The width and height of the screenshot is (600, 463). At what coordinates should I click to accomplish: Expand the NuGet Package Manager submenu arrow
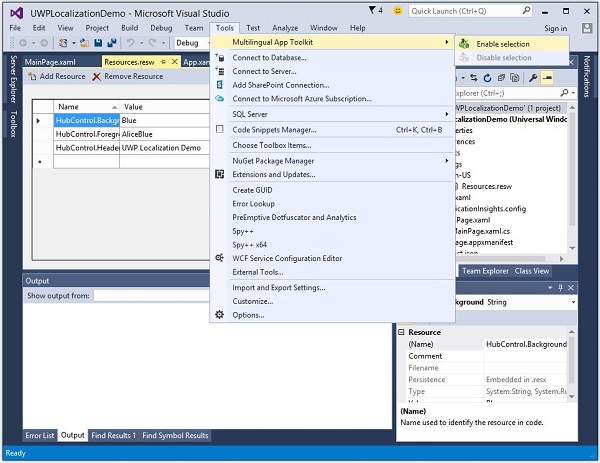[447, 161]
